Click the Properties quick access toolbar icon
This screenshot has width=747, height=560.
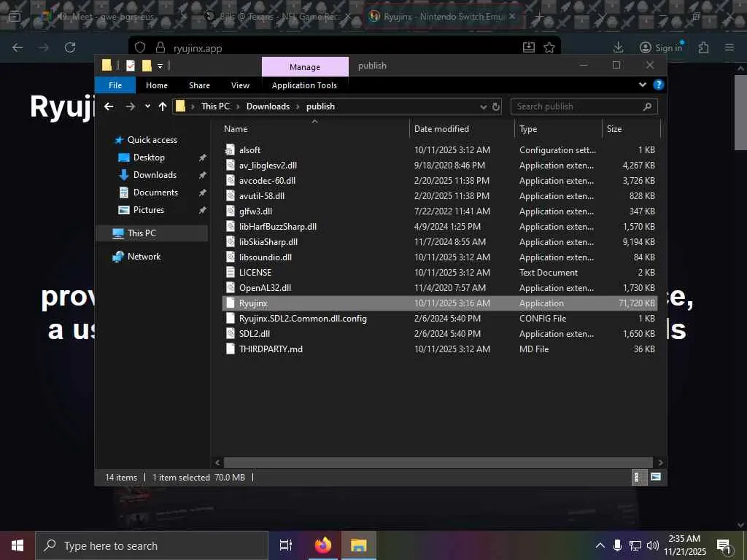[x=131, y=66]
